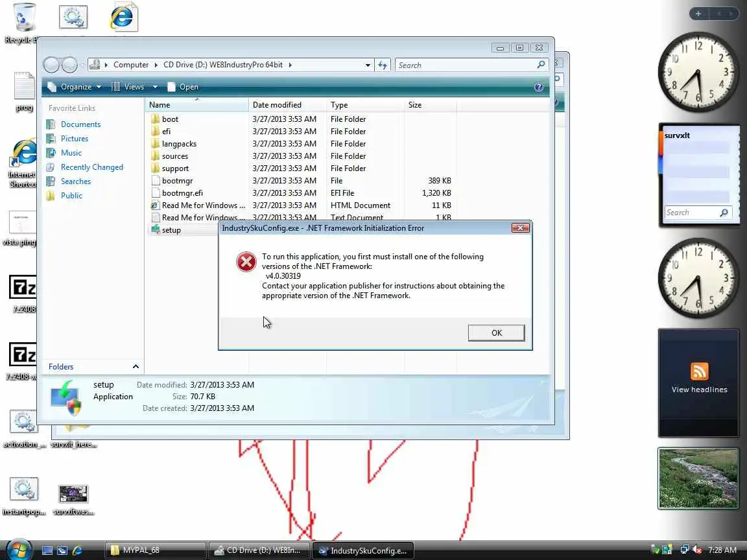Click the Open toolbar button

point(183,87)
